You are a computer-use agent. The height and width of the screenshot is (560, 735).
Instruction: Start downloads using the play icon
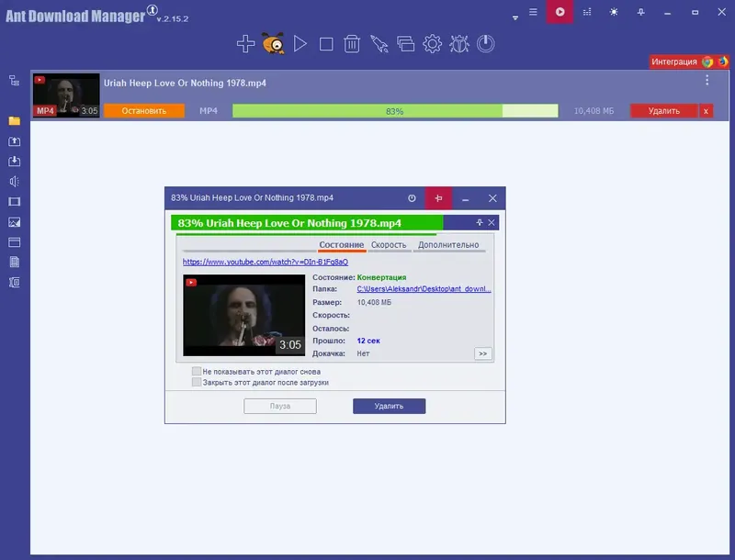tap(300, 42)
